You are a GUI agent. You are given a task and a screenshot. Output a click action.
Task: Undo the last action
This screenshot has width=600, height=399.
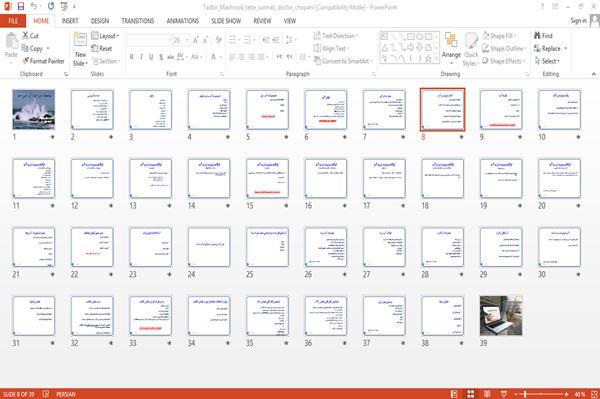(34, 6)
